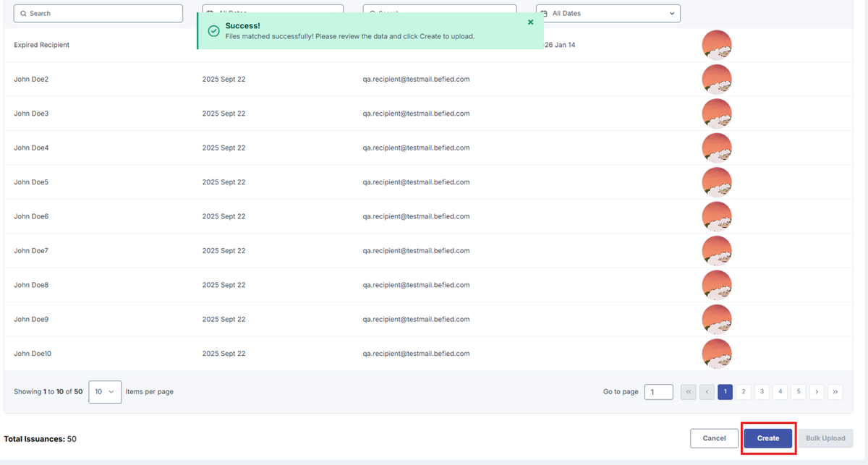Screen dimensions: 868x465
Task: Click the John Doe10 name cell
Action: coord(33,354)
